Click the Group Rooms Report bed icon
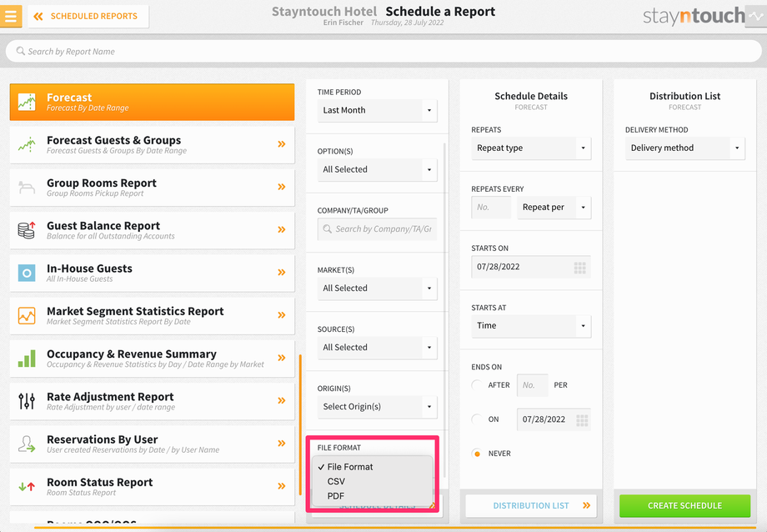Viewport: 767px width, 532px height. (27, 187)
